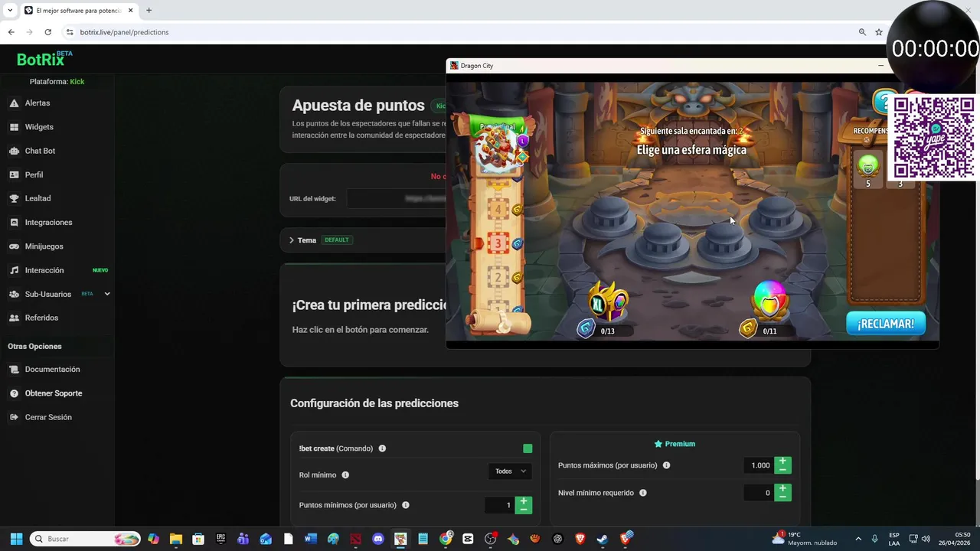Focus the Puntos máximos value field
The height and width of the screenshot is (551, 980).
[x=759, y=465]
